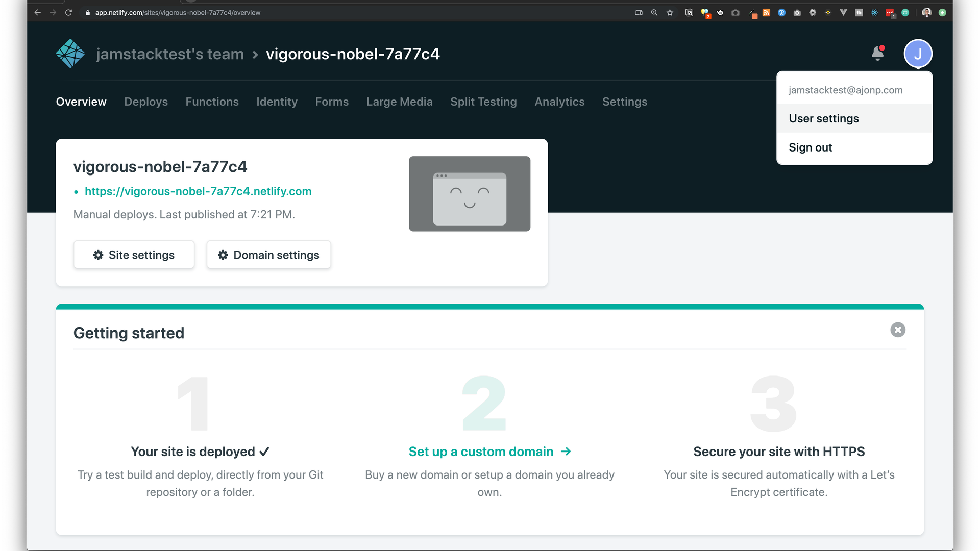Click the user avatar J
980x551 pixels.
[918, 54]
